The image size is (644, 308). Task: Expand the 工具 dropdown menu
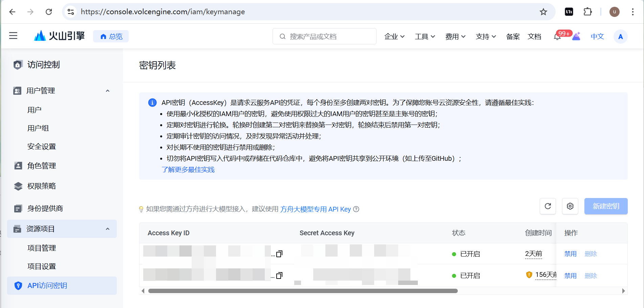(425, 37)
